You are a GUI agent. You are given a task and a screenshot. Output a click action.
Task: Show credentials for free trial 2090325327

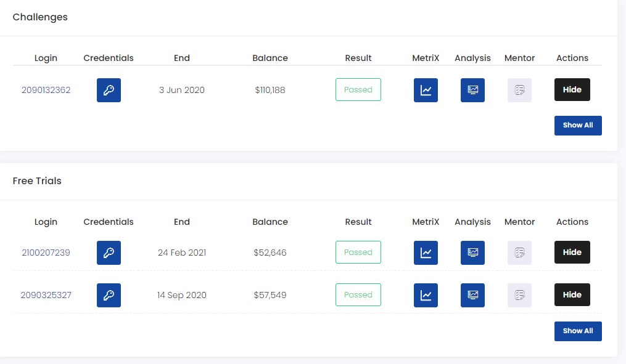109,295
